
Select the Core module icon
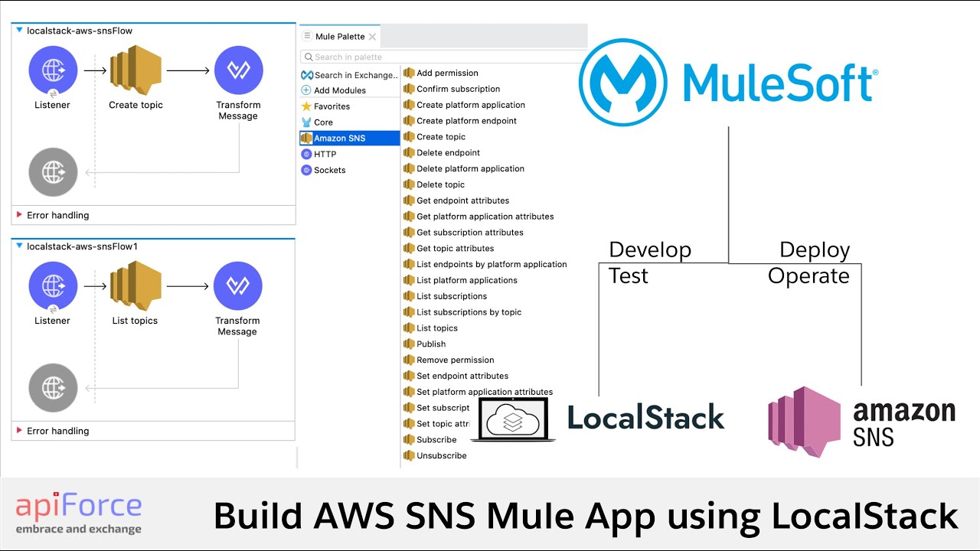tap(307, 122)
